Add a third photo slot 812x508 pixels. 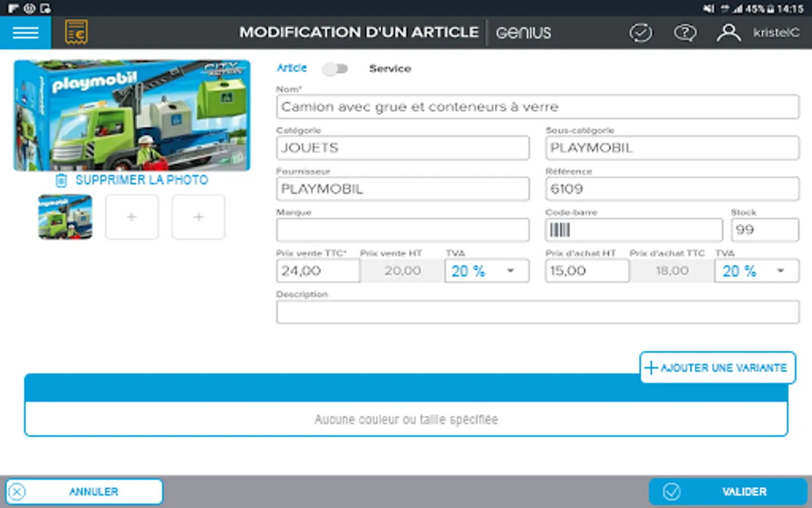[x=198, y=217]
